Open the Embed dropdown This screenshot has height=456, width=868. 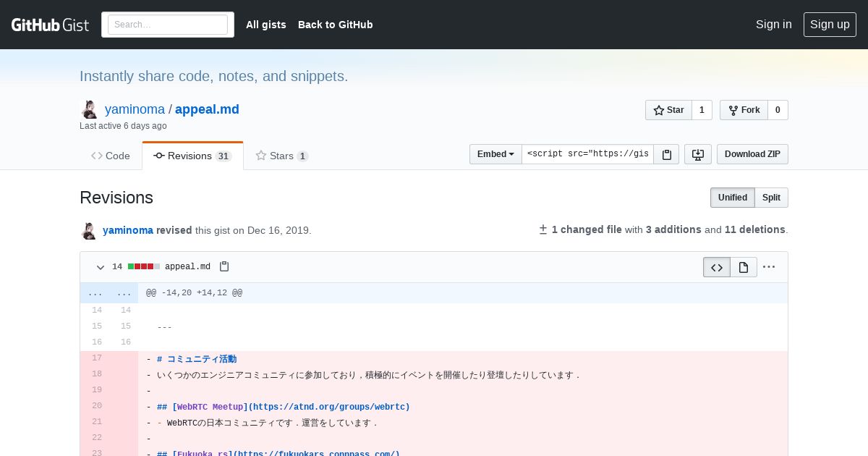tap(495, 154)
